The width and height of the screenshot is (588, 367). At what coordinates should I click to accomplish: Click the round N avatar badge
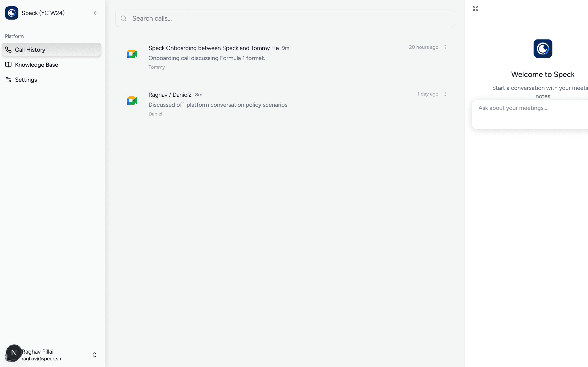tap(14, 352)
